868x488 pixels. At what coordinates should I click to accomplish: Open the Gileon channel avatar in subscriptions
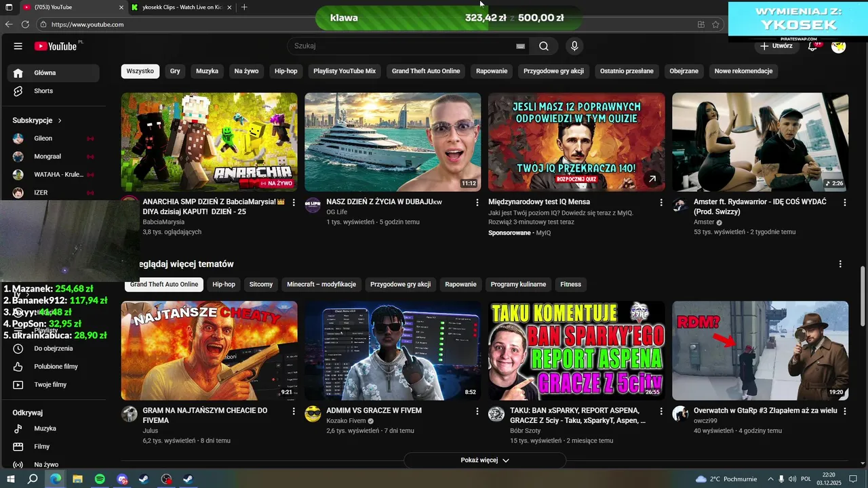click(x=18, y=138)
